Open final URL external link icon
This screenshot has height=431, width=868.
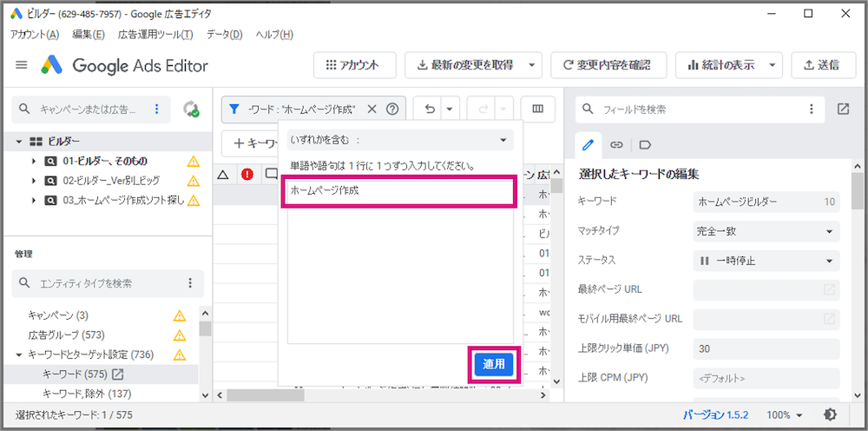829,289
